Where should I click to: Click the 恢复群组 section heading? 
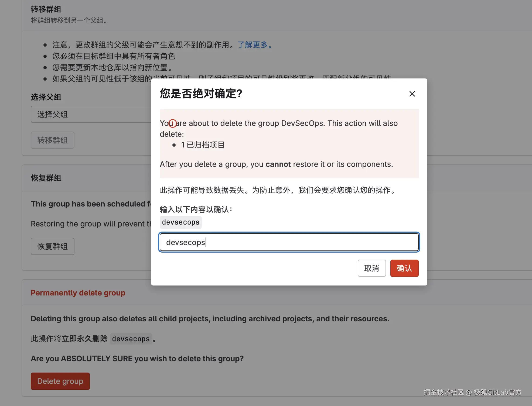click(46, 178)
